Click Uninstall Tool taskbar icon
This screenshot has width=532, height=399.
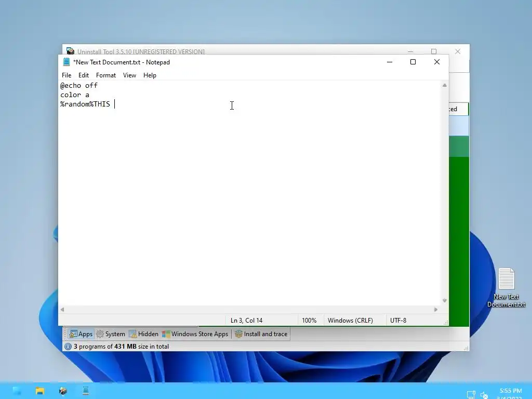[x=63, y=391]
